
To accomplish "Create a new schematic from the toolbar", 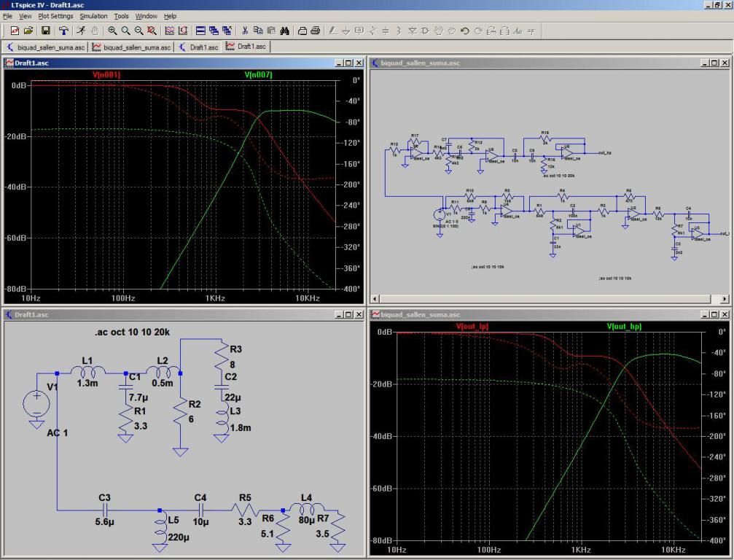I will point(15,31).
